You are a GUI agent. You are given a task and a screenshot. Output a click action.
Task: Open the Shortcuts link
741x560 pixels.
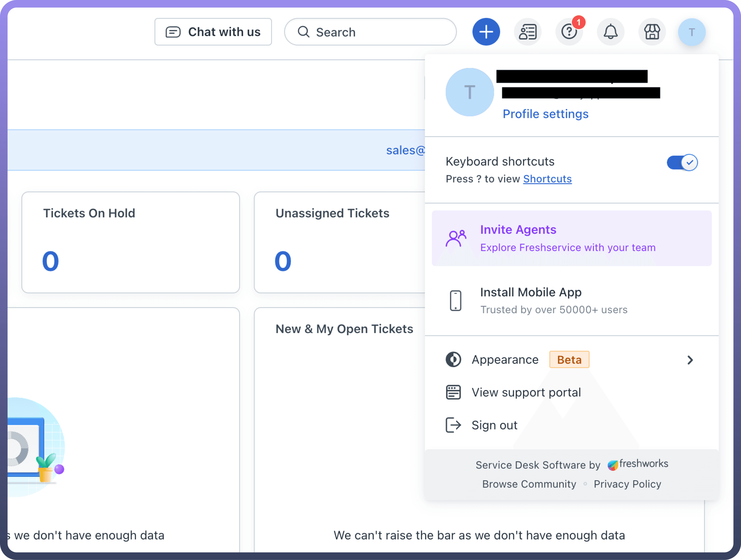point(547,179)
